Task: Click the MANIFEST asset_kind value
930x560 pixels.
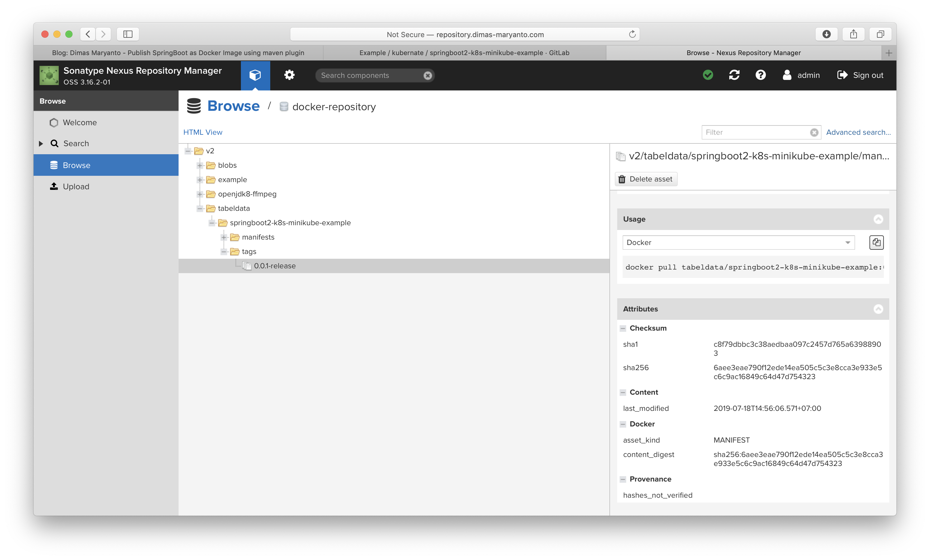Action: [731, 440]
